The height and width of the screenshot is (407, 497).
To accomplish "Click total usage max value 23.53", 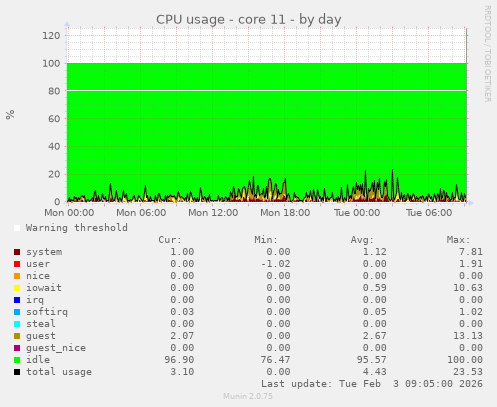I will (468, 372).
